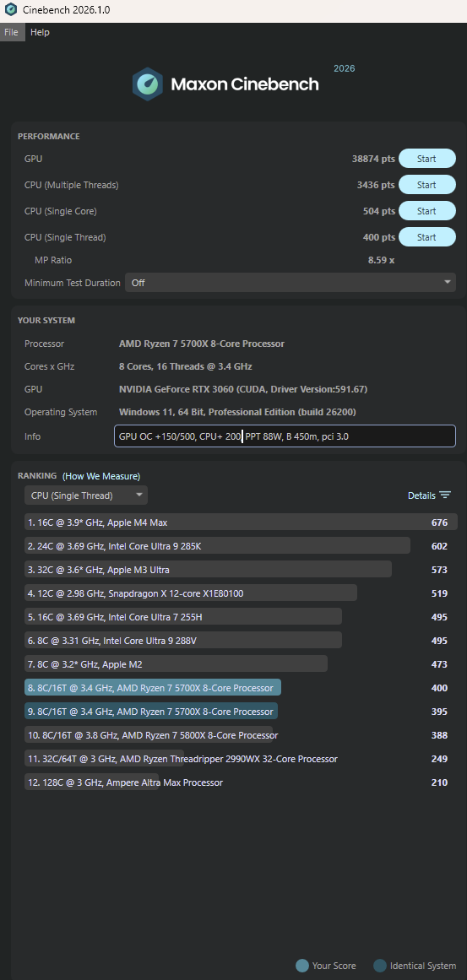Click the Windows 11 operating system text
Viewport: 467px width, 980px height.
point(237,413)
